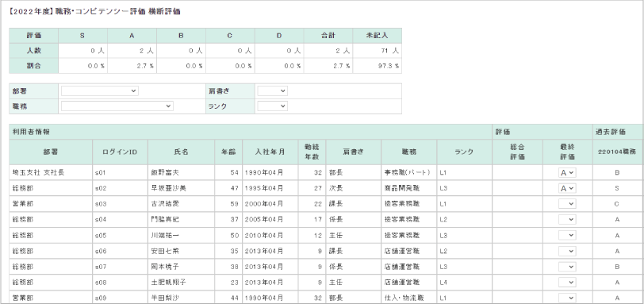
Task: Open 最終評価 dropdown for 早坂亜沙美
Action: click(567, 188)
